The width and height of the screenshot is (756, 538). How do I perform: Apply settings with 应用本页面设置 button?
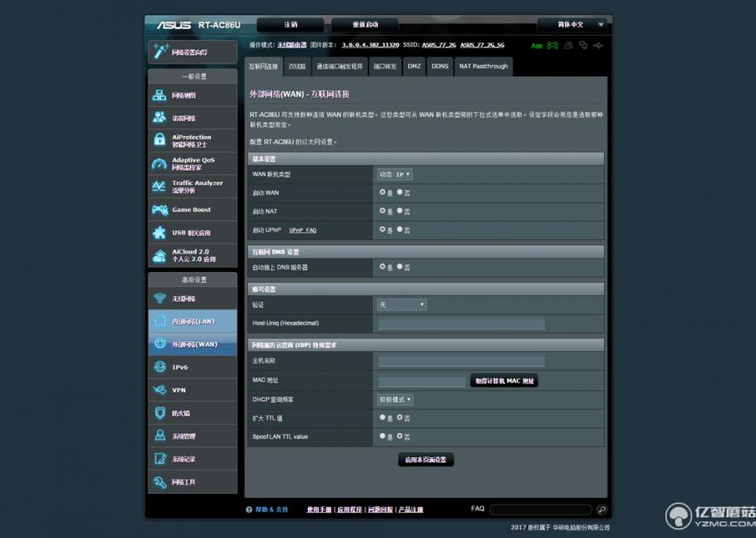424,459
